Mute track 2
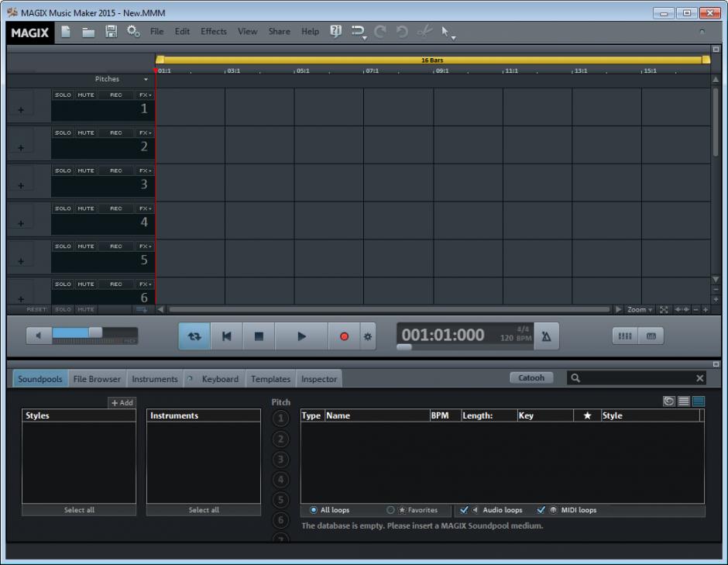 tap(86, 133)
